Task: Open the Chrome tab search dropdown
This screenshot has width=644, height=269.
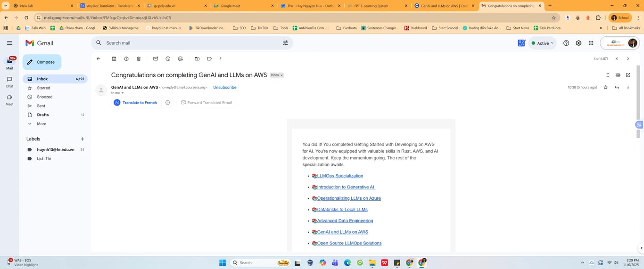Action: point(6,6)
